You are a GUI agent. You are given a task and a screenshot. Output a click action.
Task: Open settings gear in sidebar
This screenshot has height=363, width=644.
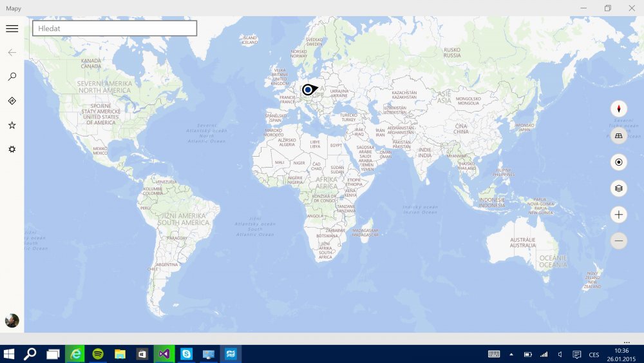12,149
